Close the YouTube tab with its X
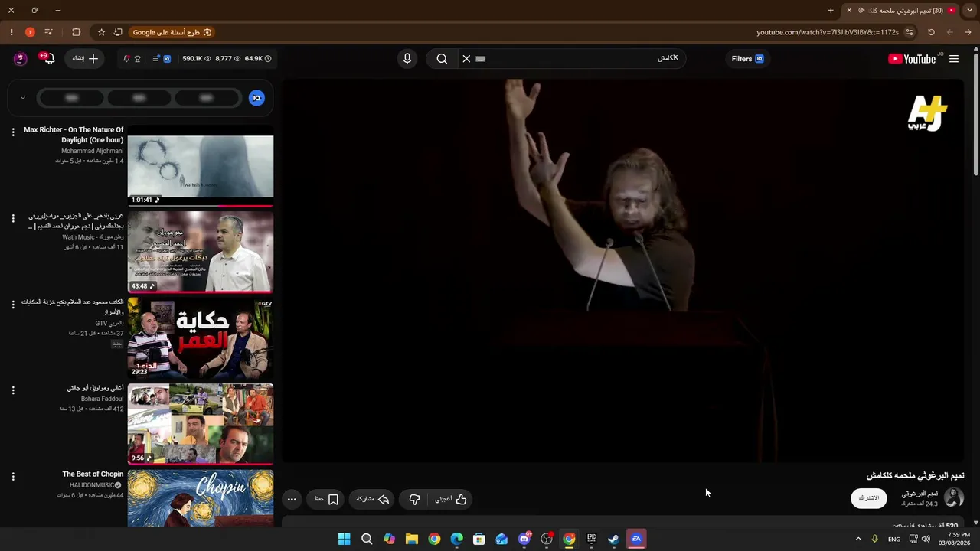Viewport: 980px width, 551px height. coord(849,11)
